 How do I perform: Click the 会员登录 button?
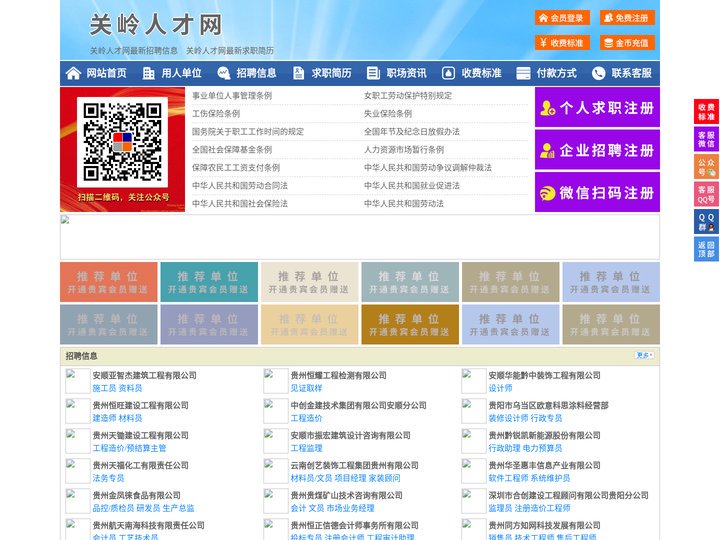tap(562, 18)
